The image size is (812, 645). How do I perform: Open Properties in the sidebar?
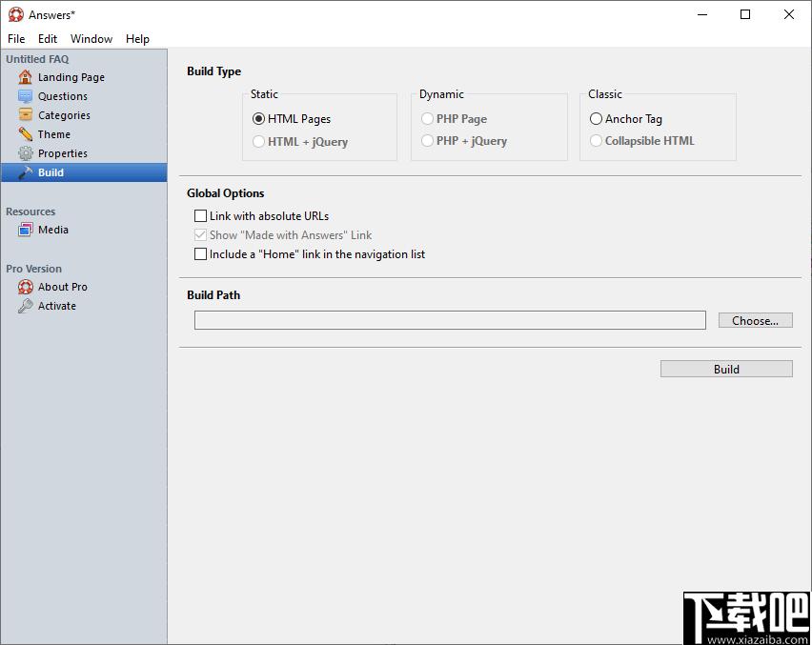point(84,153)
